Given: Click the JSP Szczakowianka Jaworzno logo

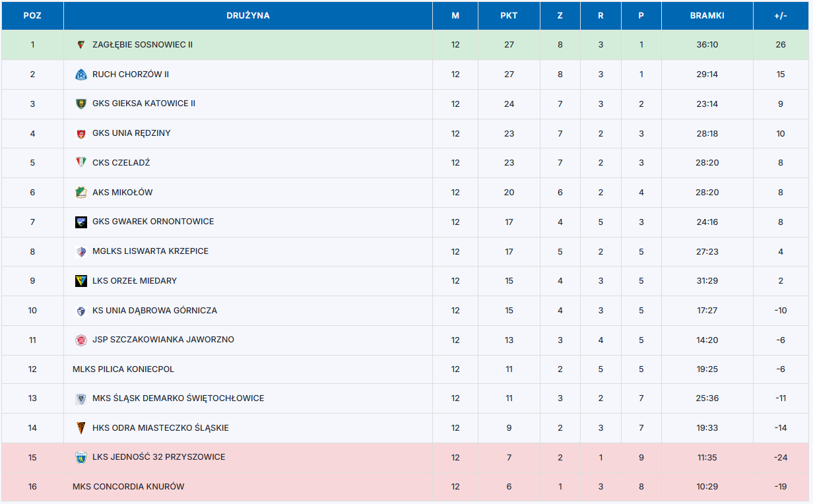Looking at the screenshot, I should [81, 340].
